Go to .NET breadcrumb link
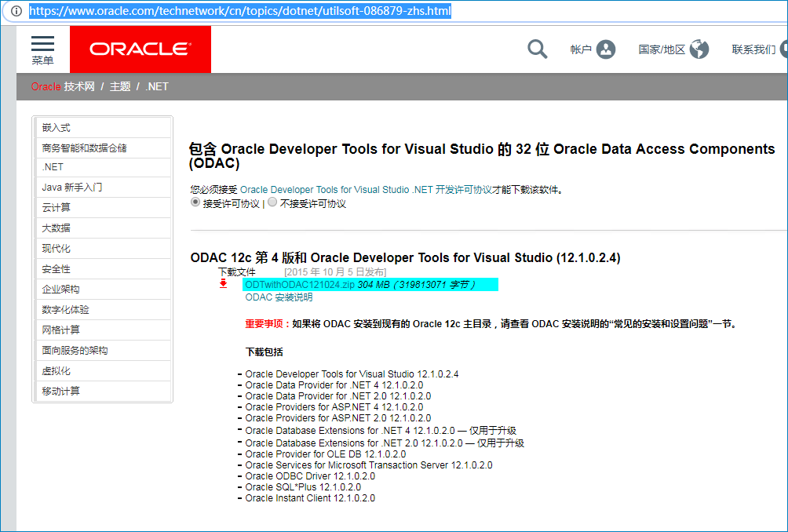The height and width of the screenshot is (532, 788). pos(157,86)
